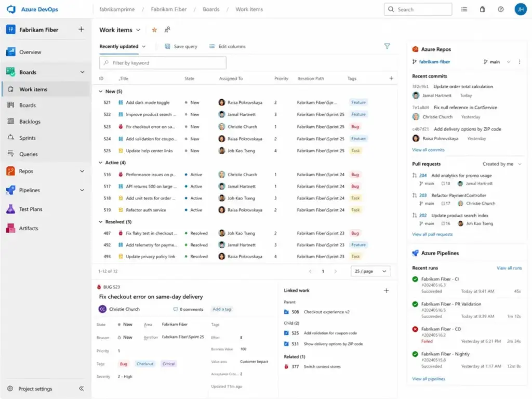Collapse the sidebar with double chevron icon
The image size is (532, 399).
pyautogui.click(x=81, y=389)
